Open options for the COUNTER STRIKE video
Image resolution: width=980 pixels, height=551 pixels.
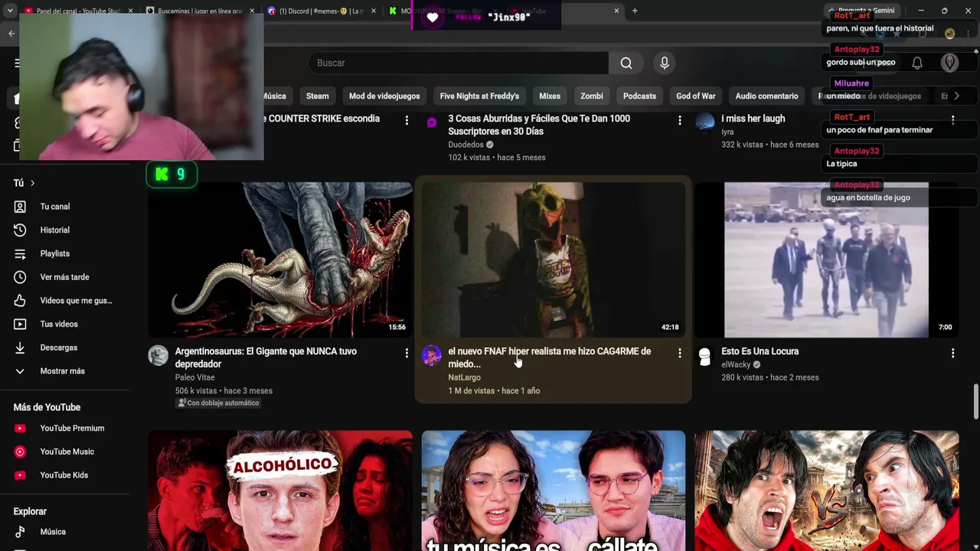tap(407, 120)
